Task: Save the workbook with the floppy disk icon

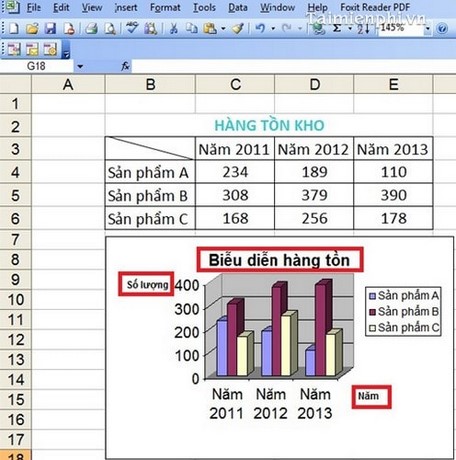Action: pos(50,28)
